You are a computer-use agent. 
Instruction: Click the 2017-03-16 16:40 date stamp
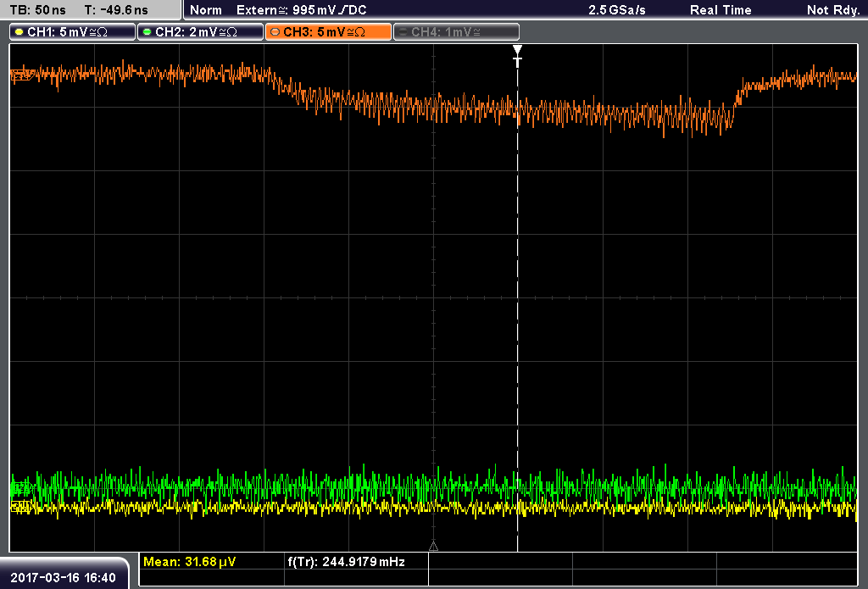click(x=63, y=577)
